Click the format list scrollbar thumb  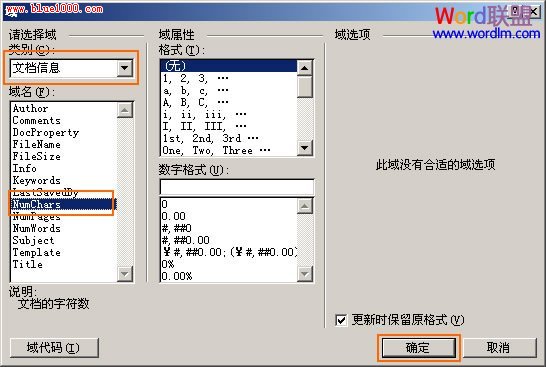[305, 87]
